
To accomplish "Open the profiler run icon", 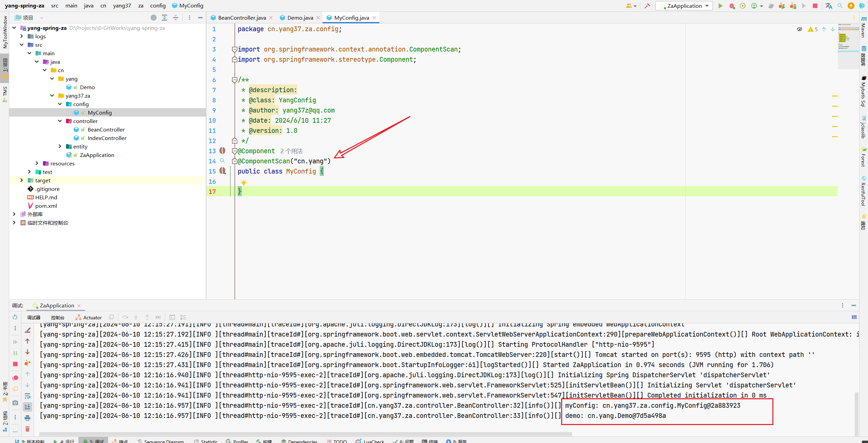I will (754, 6).
